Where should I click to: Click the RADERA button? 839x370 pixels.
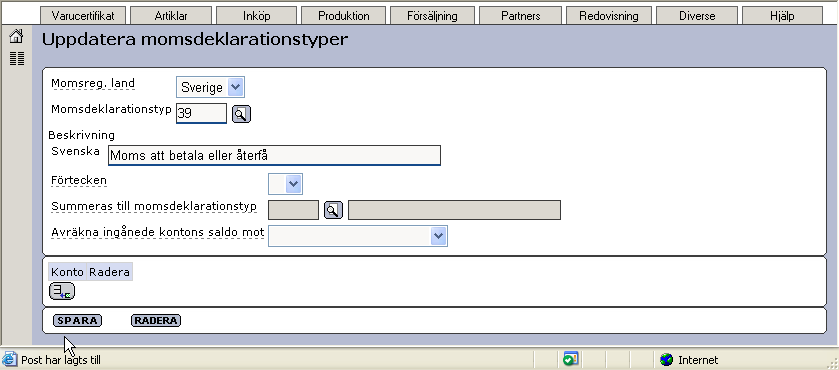156,321
